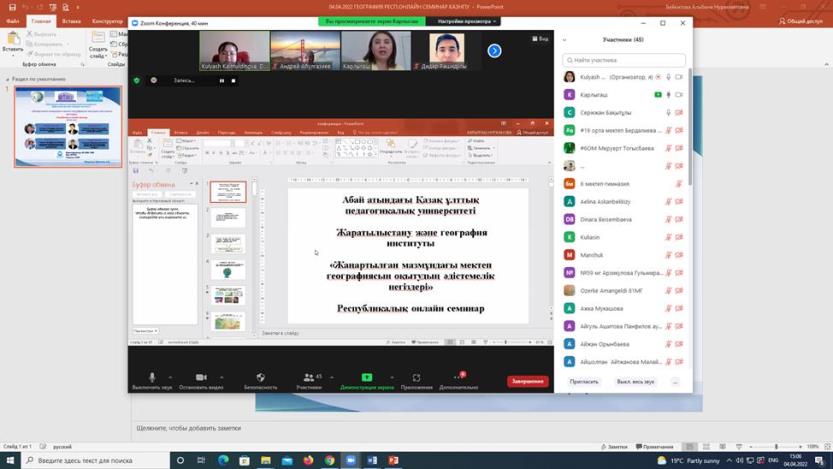This screenshot has height=469, width=833.
Task: Mute microphone with Выключить звук icon
Action: click(x=152, y=378)
